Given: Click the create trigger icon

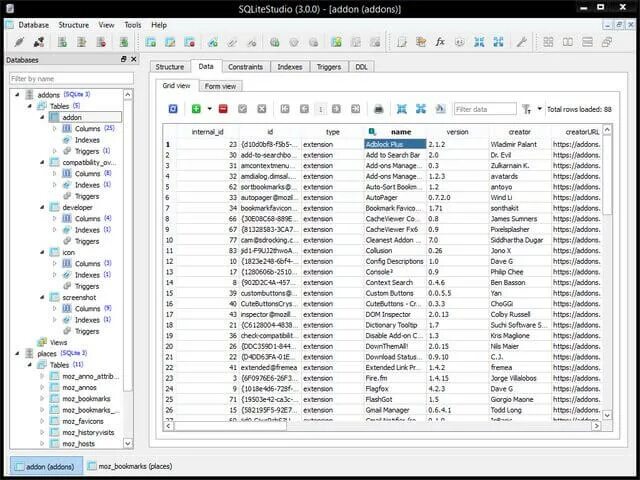Looking at the screenshot, I should click(x=275, y=42).
